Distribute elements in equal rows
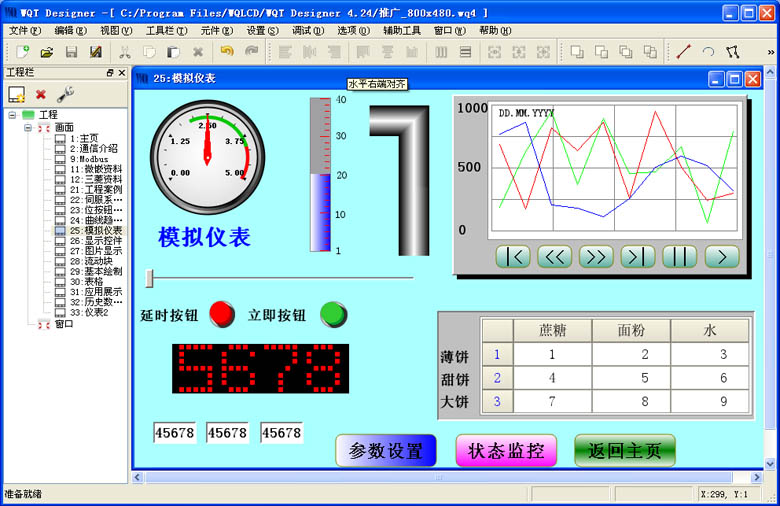The image size is (780, 506). click(466, 52)
